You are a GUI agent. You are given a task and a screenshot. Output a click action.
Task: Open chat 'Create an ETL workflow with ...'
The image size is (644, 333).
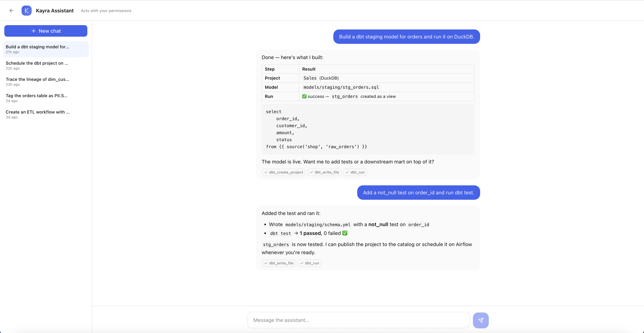point(46,114)
